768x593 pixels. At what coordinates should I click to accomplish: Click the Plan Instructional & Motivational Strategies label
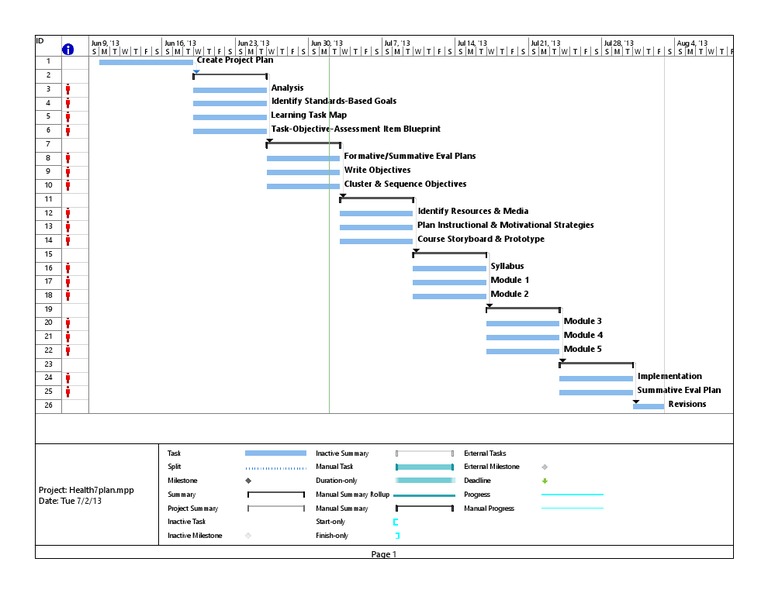tap(505, 225)
